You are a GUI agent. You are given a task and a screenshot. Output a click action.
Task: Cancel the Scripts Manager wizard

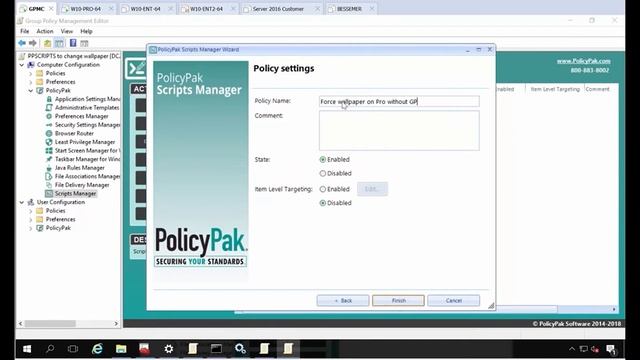(x=453, y=300)
